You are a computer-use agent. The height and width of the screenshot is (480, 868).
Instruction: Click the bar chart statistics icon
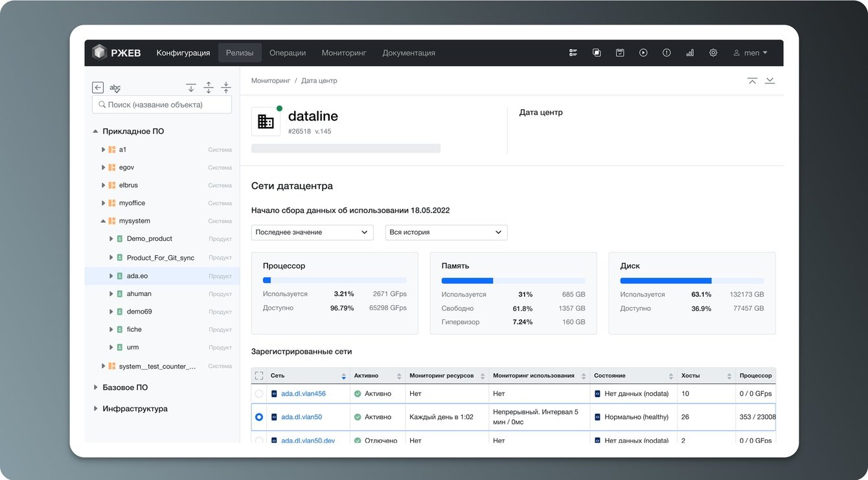coord(690,53)
